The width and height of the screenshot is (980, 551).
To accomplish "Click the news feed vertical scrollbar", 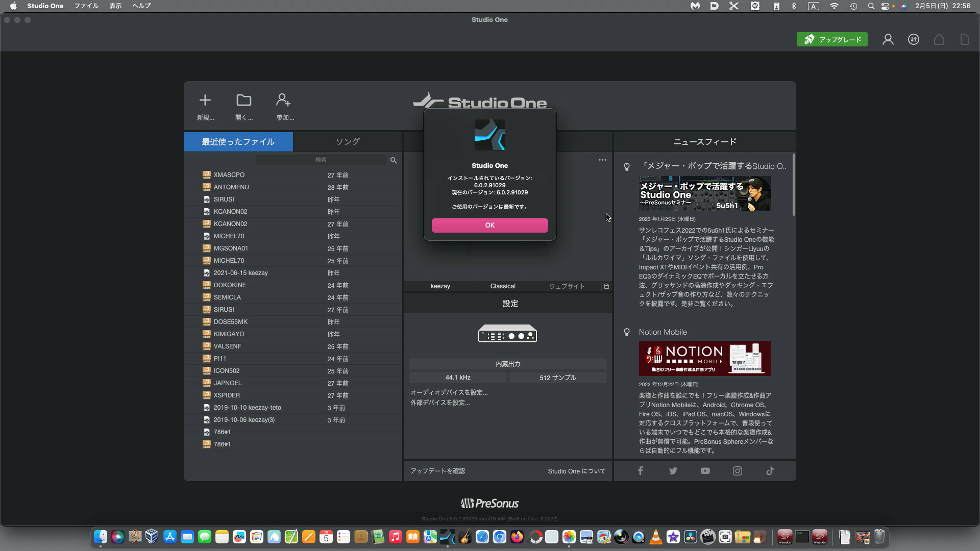I will tap(793, 185).
